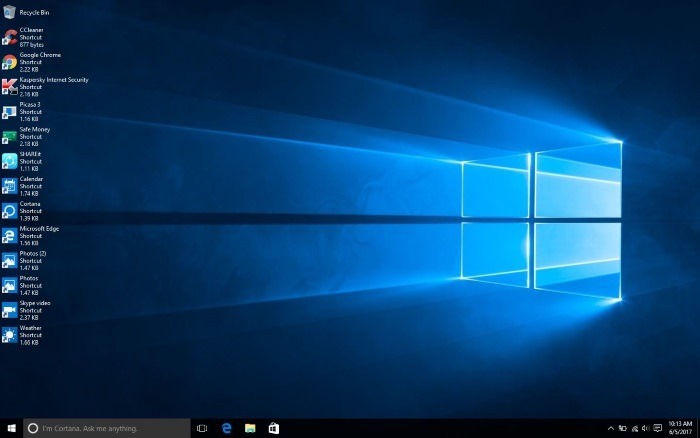700x438 pixels.
Task: Open File Explorer from the taskbar
Action: coord(250,428)
